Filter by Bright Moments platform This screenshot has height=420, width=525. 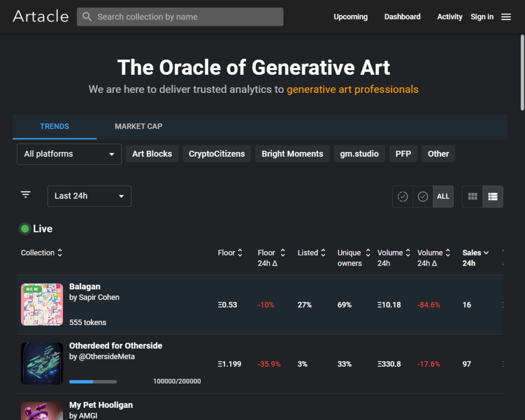coord(292,154)
